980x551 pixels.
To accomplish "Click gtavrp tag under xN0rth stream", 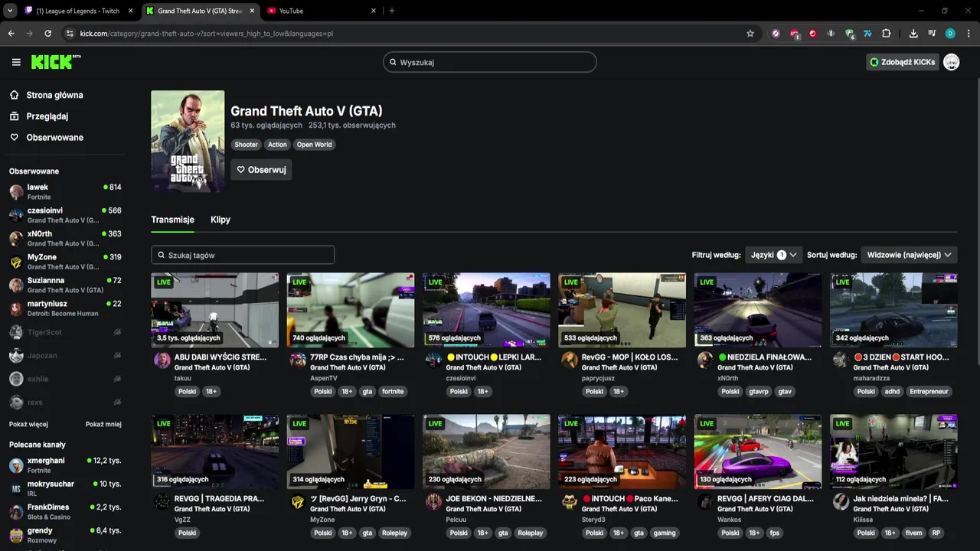I will [x=759, y=392].
